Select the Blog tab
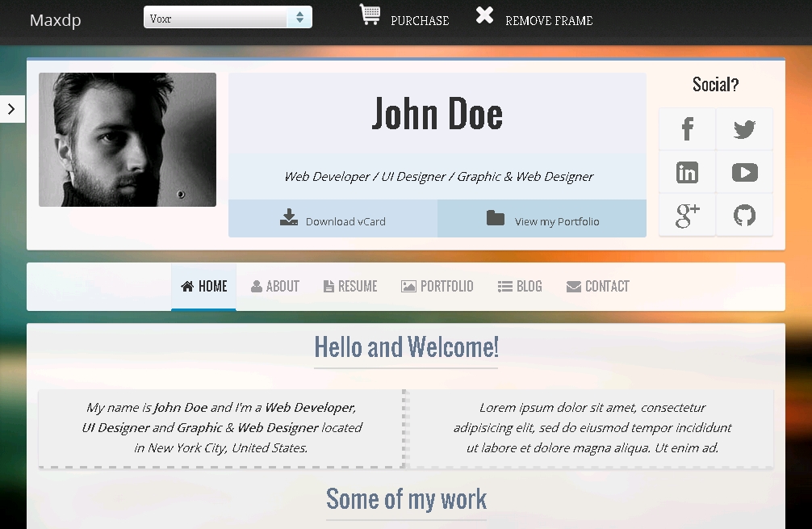Image resolution: width=812 pixels, height=529 pixels. (520, 287)
